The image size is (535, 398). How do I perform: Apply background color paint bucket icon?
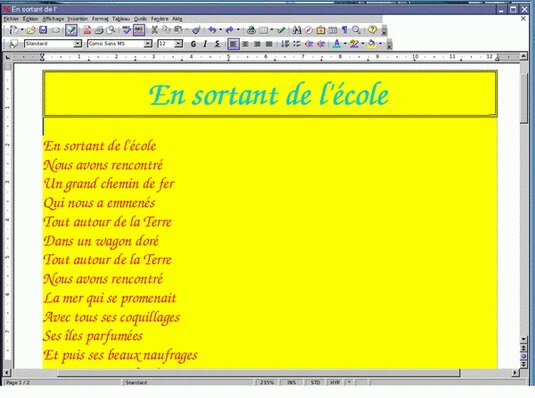click(372, 44)
